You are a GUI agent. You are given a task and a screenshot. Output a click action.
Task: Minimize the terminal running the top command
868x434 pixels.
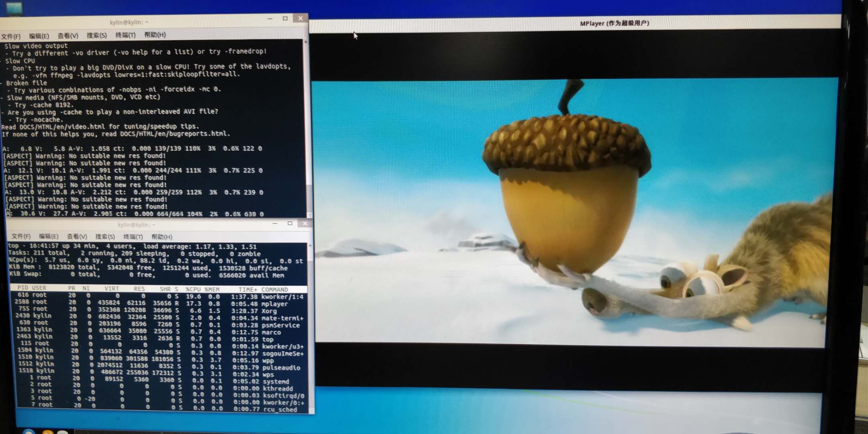(275, 223)
